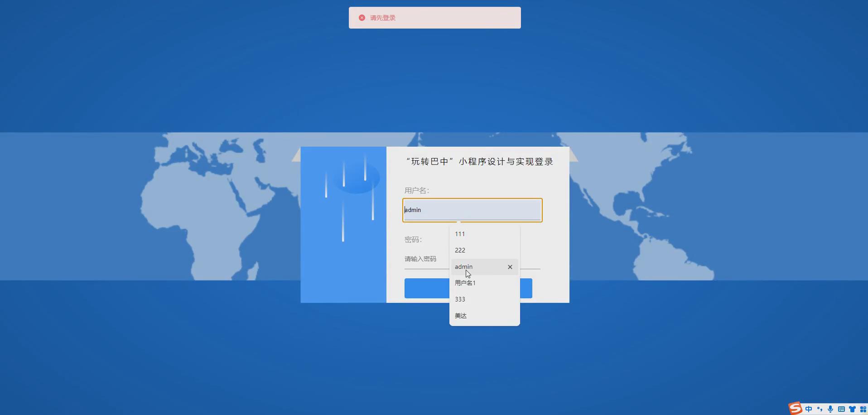Dismiss the '请先登录' notification banner

[434, 17]
